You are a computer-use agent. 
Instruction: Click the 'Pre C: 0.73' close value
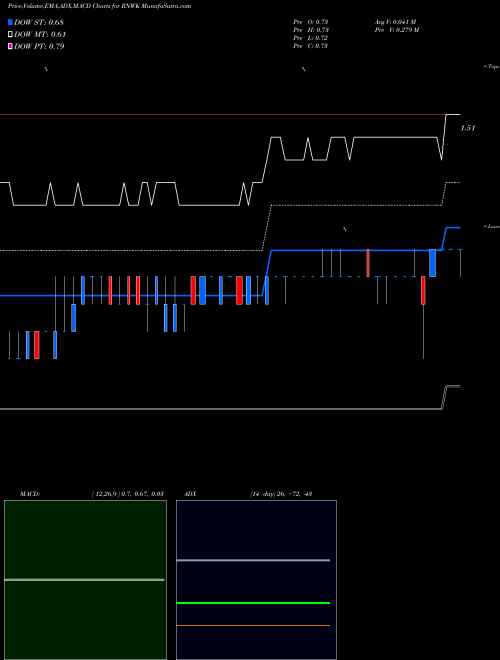pos(311,46)
